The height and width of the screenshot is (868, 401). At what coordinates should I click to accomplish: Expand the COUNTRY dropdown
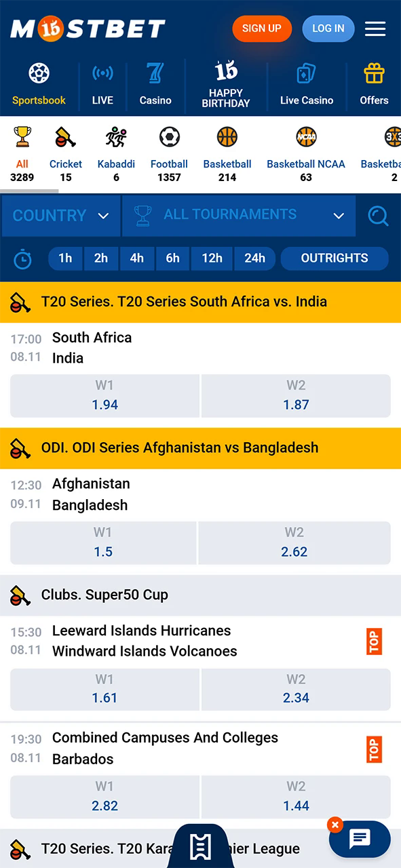60,216
